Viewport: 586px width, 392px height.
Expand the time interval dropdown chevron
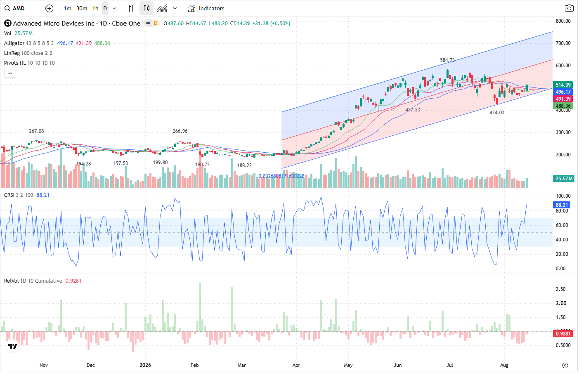click(x=114, y=8)
